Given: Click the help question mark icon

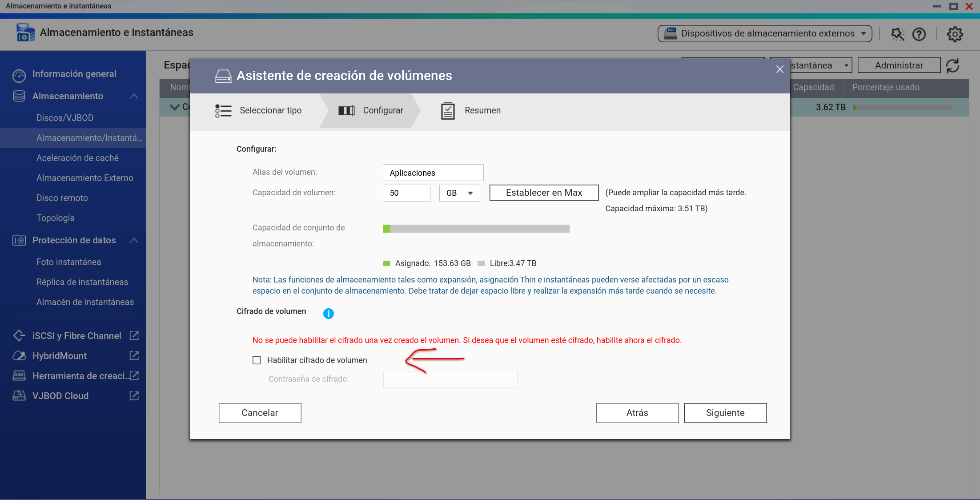Looking at the screenshot, I should 919,34.
